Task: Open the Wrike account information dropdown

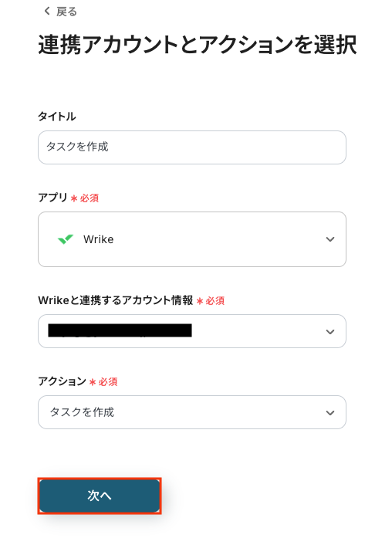Action: 192,331
